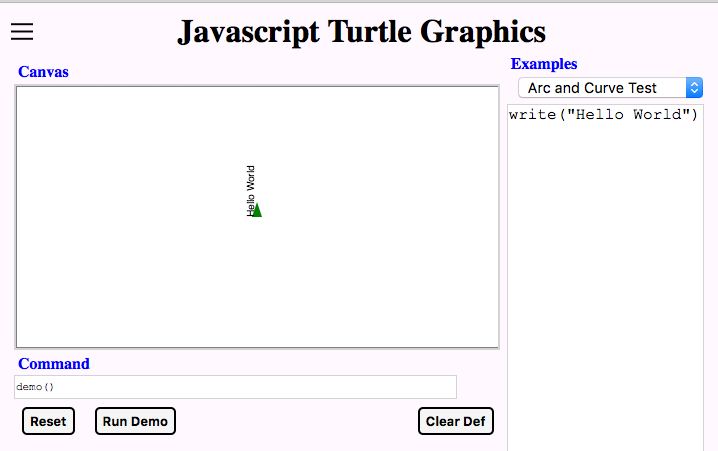The height and width of the screenshot is (451, 718).
Task: Click the Canvas heading label
Action: point(43,72)
